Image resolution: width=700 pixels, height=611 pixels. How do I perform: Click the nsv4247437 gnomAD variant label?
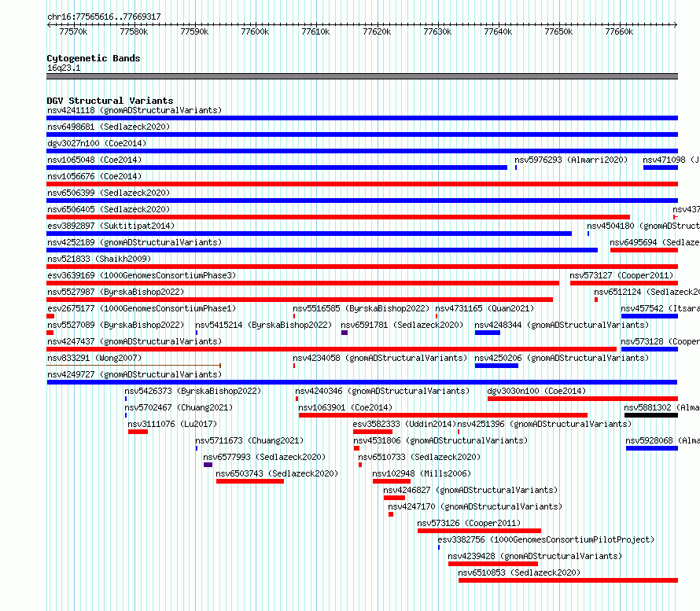134,341
